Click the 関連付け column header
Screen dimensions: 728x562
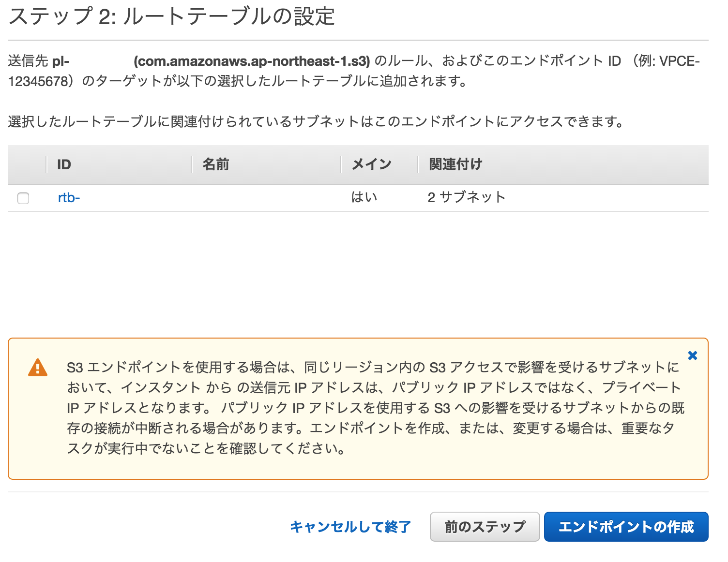(455, 164)
